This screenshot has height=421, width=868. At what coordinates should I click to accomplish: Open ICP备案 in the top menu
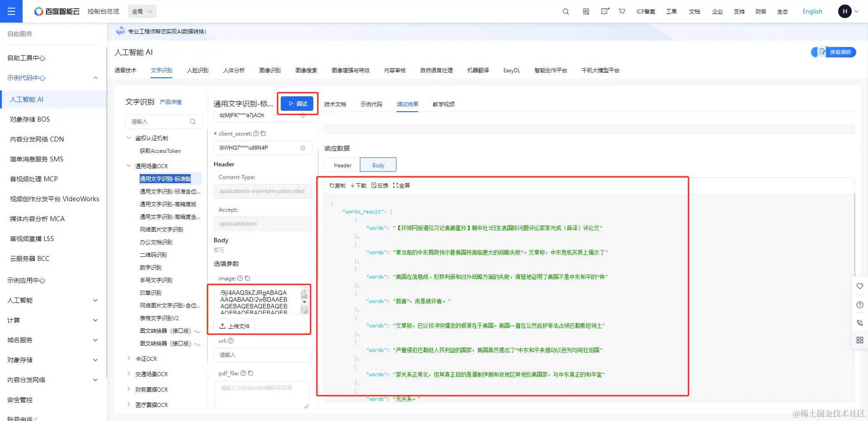(x=646, y=12)
